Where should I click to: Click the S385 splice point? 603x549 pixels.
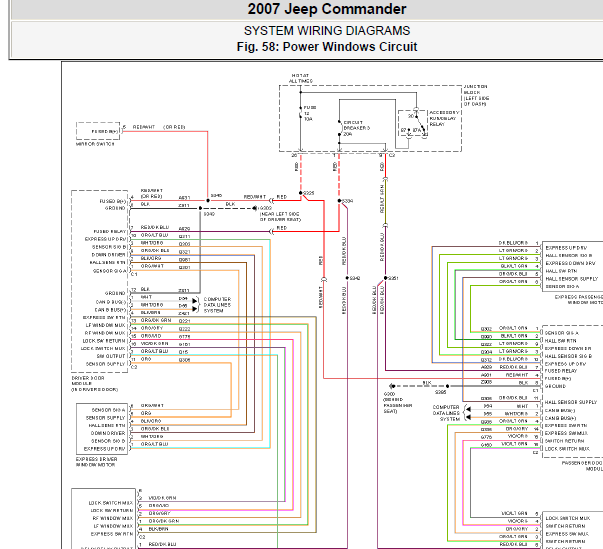447,386
